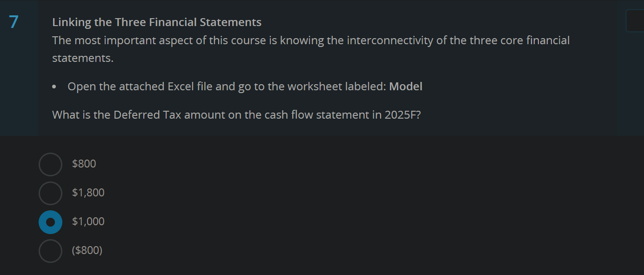Click the Deferred Tax question text
Viewport: 644px width, 275px height.
236,114
